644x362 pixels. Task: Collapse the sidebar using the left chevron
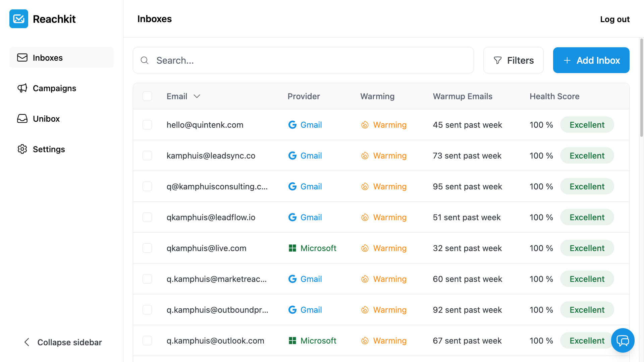[27, 342]
